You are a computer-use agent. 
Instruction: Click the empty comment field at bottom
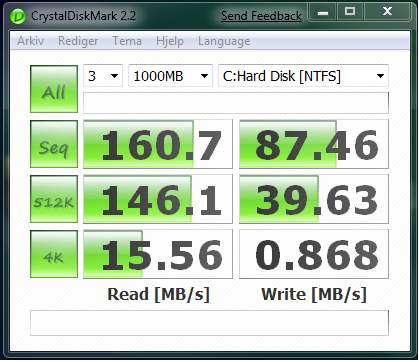[x=209, y=323]
